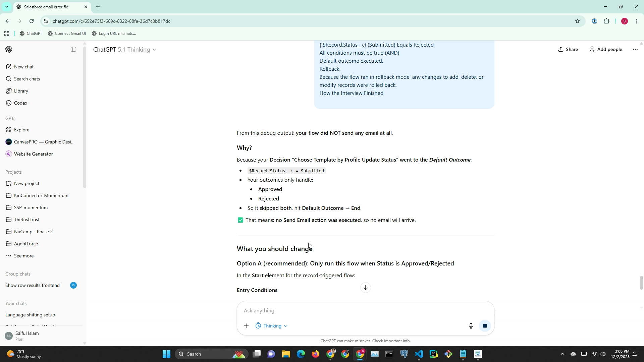Image resolution: width=644 pixels, height=362 pixels.
Task: Expand See more under Projects
Action: coord(23,256)
